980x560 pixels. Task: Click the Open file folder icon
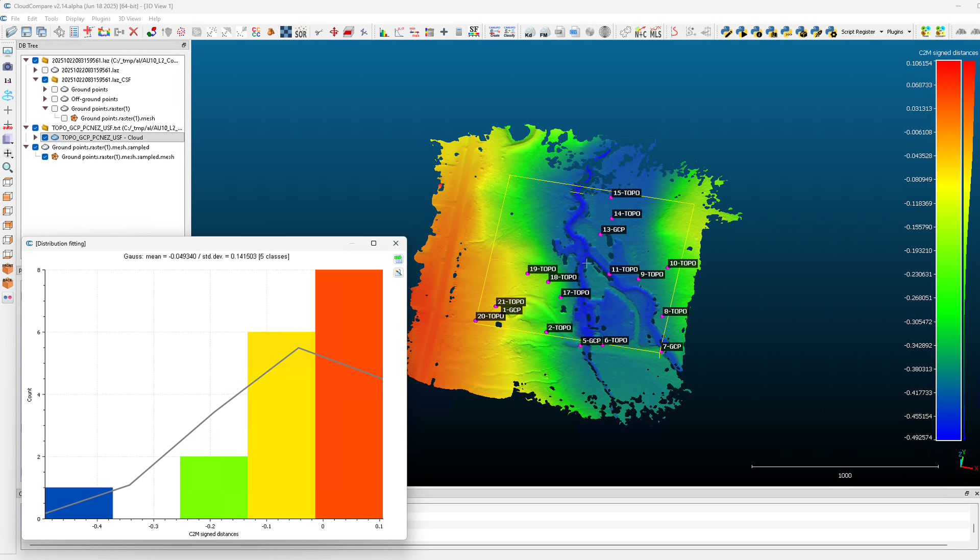point(11,32)
